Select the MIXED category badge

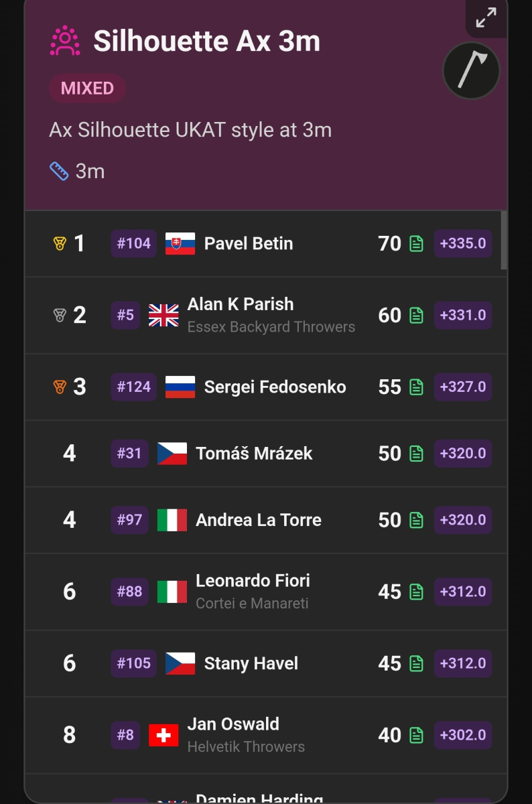(87, 88)
